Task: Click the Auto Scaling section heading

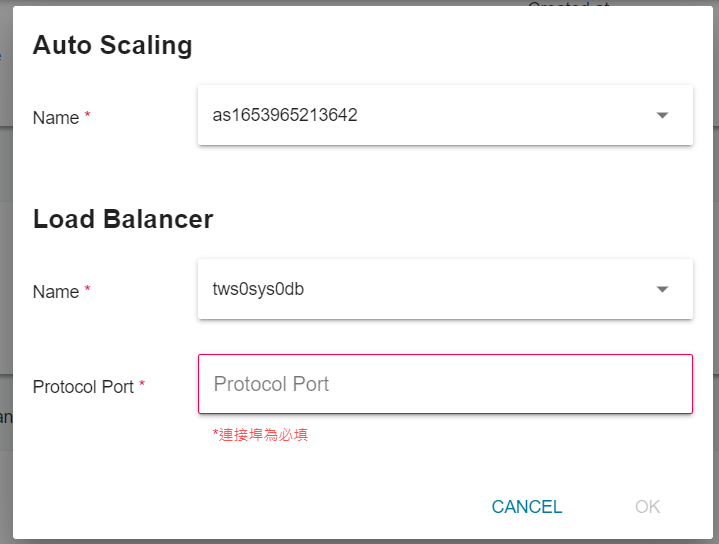Action: click(112, 45)
